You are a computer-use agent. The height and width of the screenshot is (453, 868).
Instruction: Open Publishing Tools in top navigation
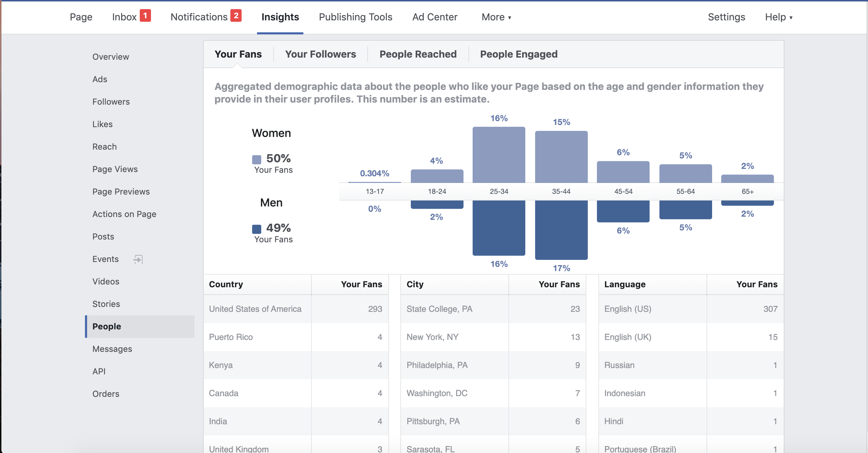(x=355, y=17)
